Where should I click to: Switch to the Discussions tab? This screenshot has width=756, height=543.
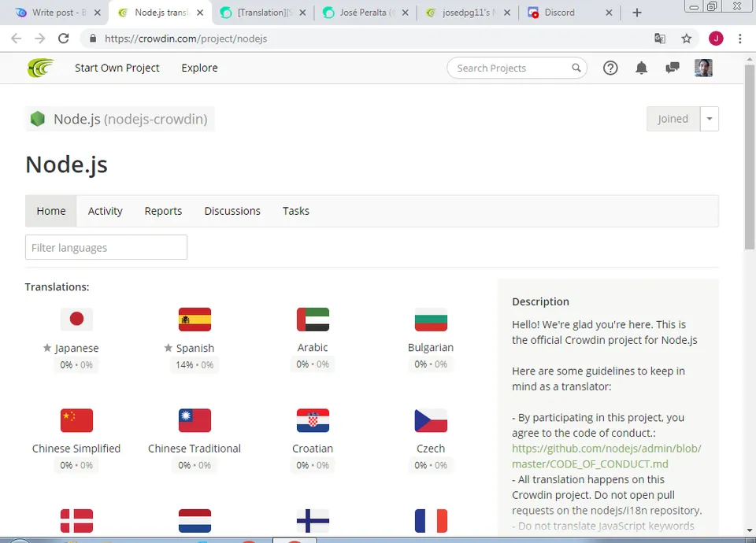pyautogui.click(x=232, y=211)
